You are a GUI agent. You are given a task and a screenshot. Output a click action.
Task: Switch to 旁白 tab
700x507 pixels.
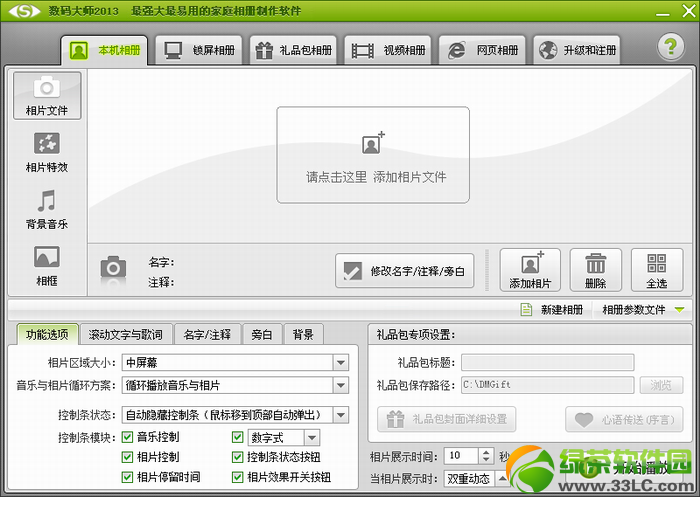262,334
